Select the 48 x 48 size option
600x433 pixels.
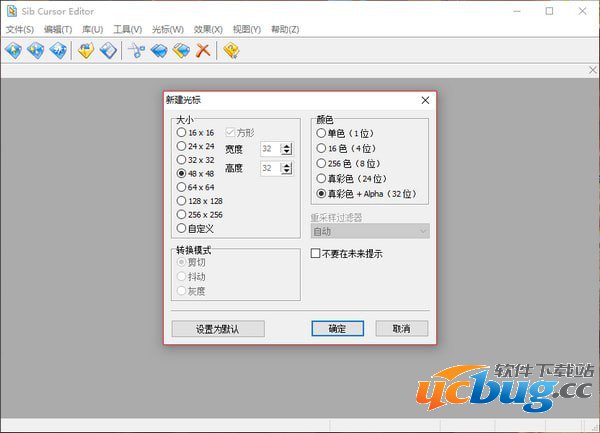(196, 174)
